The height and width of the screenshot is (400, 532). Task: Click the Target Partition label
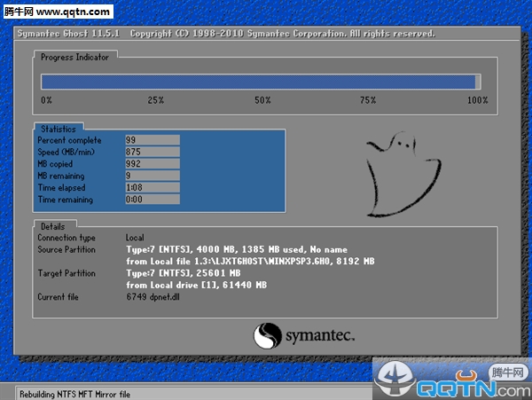pos(66,273)
